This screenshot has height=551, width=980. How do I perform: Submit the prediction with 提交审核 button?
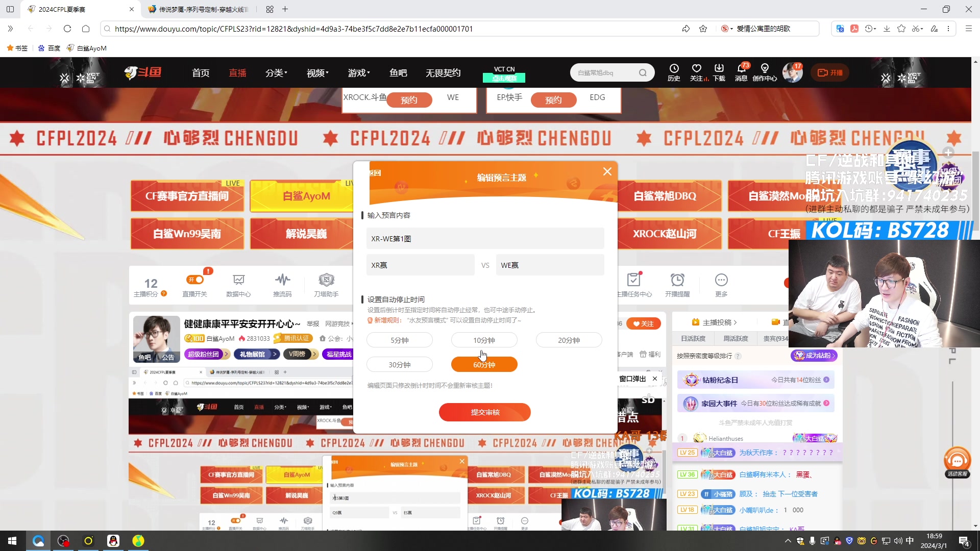click(x=484, y=412)
